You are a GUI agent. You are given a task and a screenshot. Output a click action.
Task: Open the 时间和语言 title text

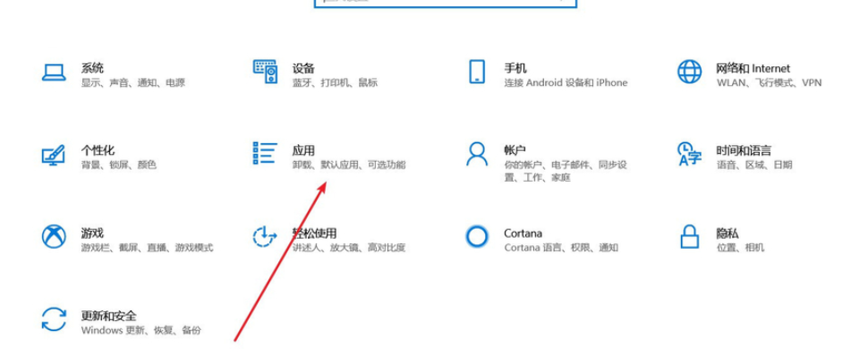[x=744, y=150]
